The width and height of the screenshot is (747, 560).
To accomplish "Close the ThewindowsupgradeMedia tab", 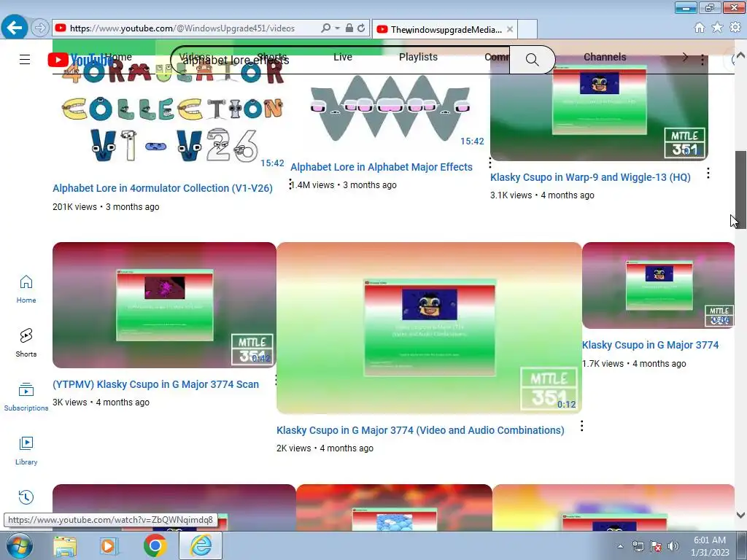I will point(510,29).
